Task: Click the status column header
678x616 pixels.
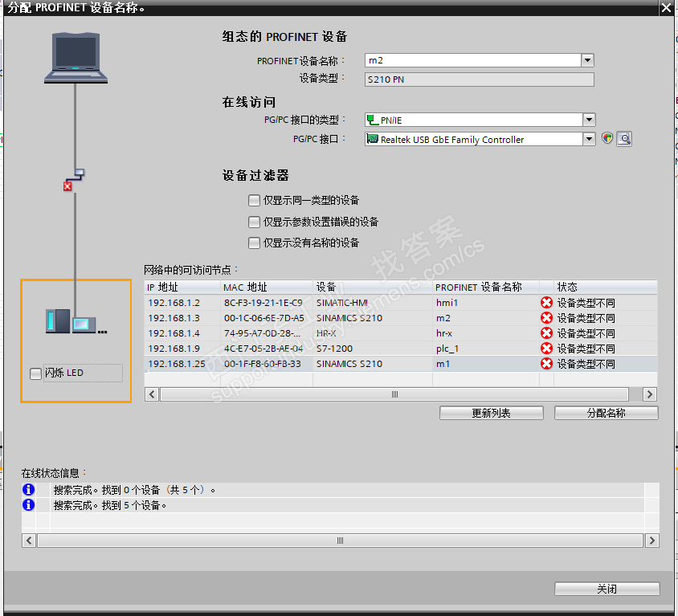Action: point(606,287)
